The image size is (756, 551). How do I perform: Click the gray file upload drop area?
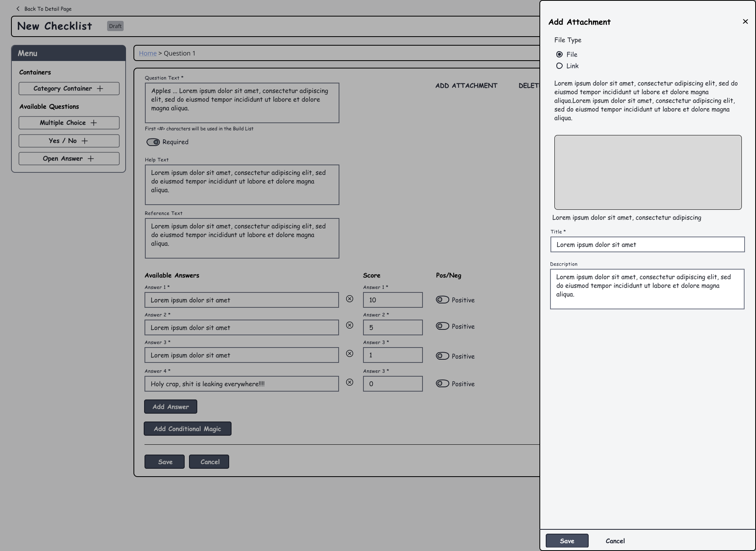pyautogui.click(x=648, y=172)
